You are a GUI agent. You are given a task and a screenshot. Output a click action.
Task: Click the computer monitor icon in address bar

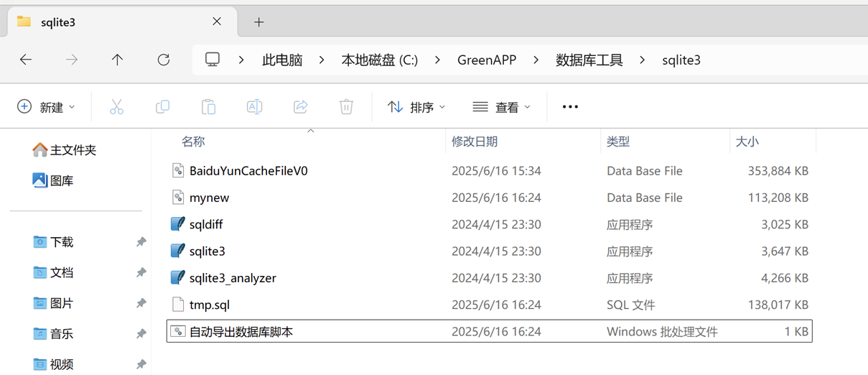213,60
